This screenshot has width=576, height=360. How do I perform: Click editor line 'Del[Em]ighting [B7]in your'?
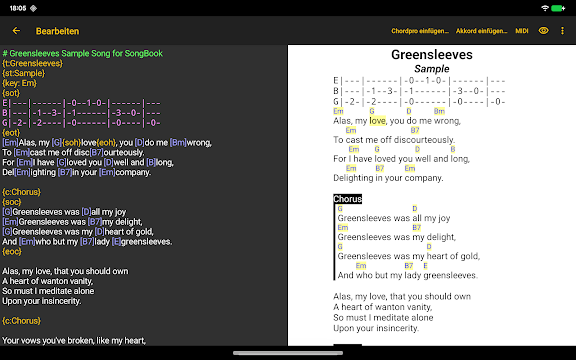(76, 173)
